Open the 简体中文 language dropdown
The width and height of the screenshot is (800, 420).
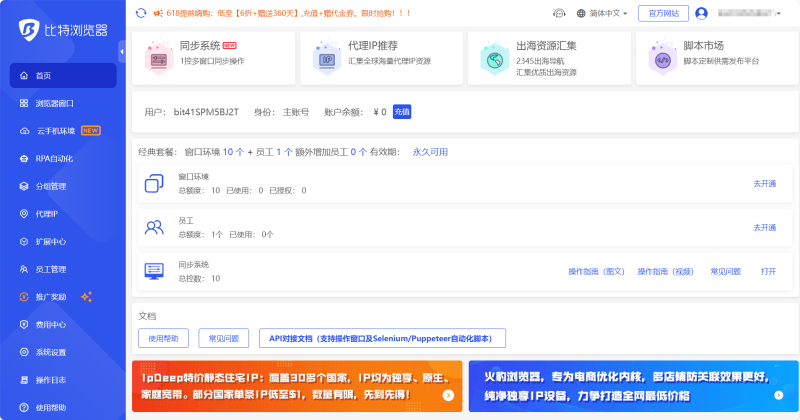coord(608,13)
